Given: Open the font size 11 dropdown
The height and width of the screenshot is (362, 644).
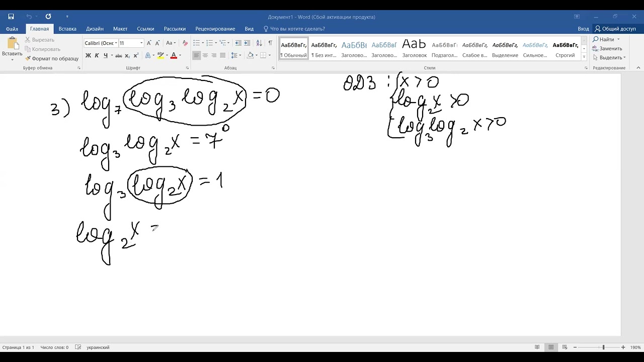Looking at the screenshot, I should tap(141, 43).
